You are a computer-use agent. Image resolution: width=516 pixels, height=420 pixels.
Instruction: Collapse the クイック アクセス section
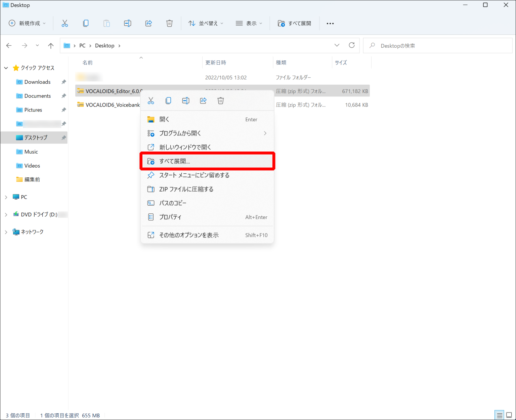[x=6, y=68]
